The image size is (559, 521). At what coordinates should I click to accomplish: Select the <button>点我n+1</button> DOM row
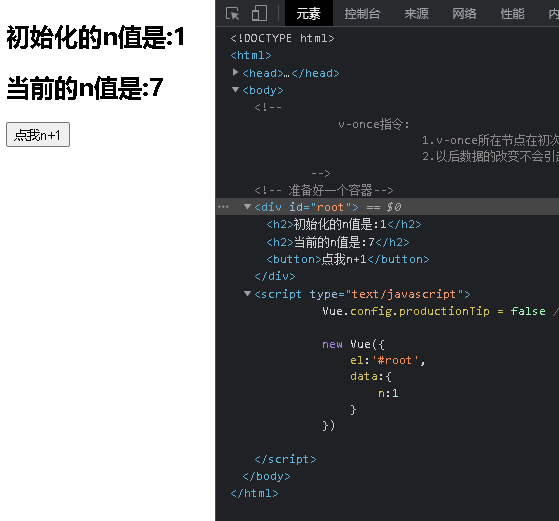tap(348, 259)
